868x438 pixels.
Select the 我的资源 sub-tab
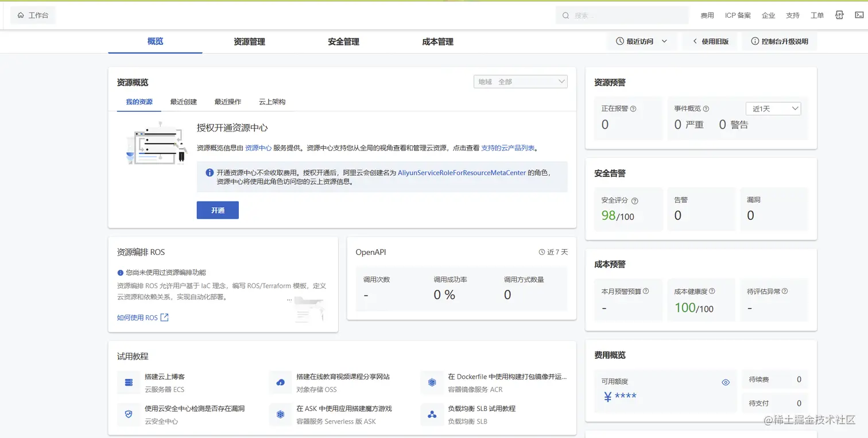tap(139, 102)
